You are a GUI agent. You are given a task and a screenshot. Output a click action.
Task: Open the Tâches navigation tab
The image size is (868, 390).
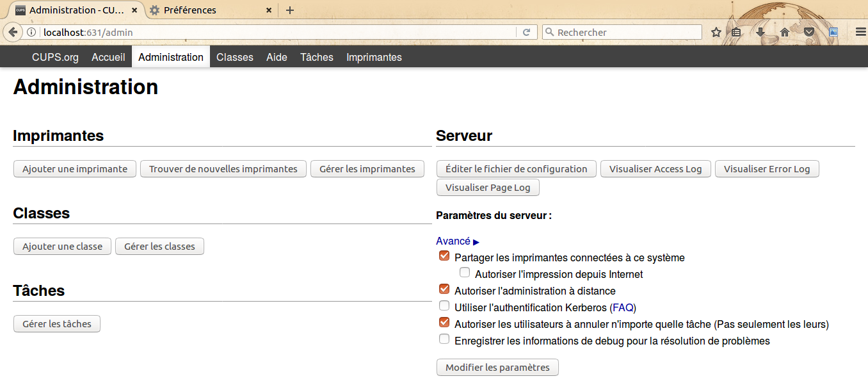(x=316, y=57)
